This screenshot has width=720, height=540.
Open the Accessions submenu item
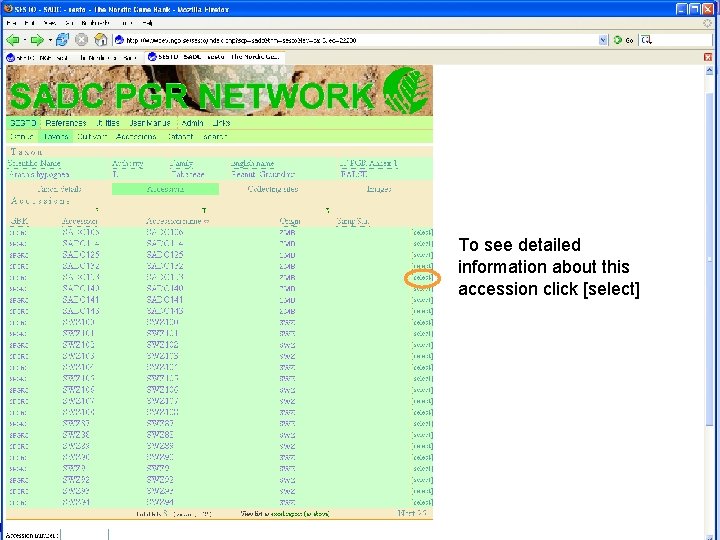click(x=136, y=137)
